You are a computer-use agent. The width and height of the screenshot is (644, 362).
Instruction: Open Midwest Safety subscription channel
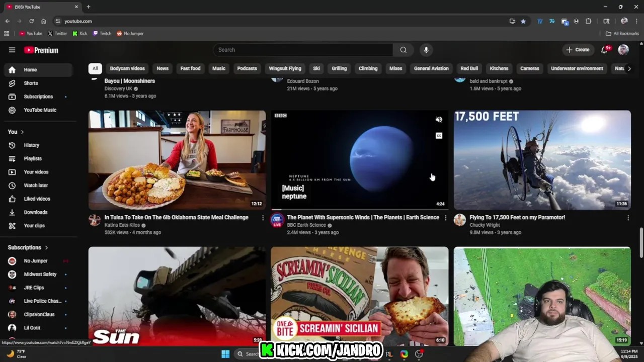[x=38, y=275]
